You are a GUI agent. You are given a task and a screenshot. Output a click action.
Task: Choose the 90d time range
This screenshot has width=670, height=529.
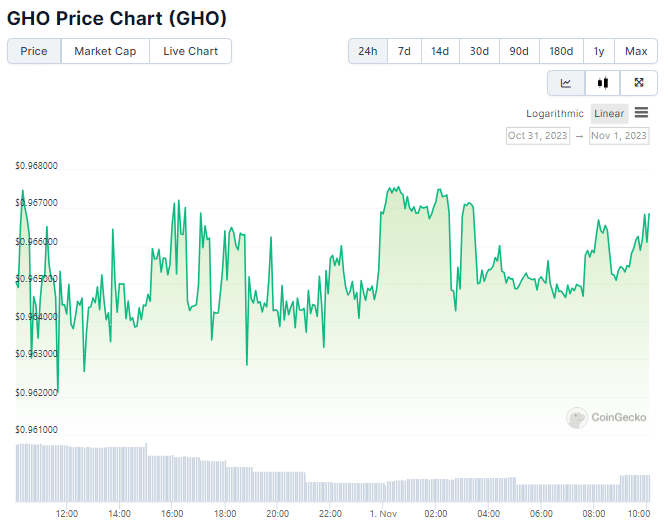[519, 51]
